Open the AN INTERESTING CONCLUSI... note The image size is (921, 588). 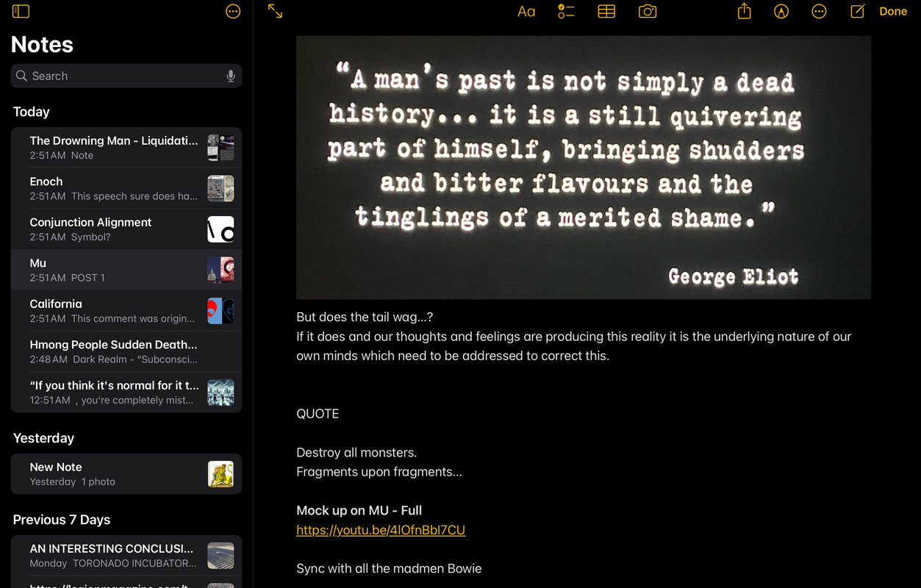126,556
